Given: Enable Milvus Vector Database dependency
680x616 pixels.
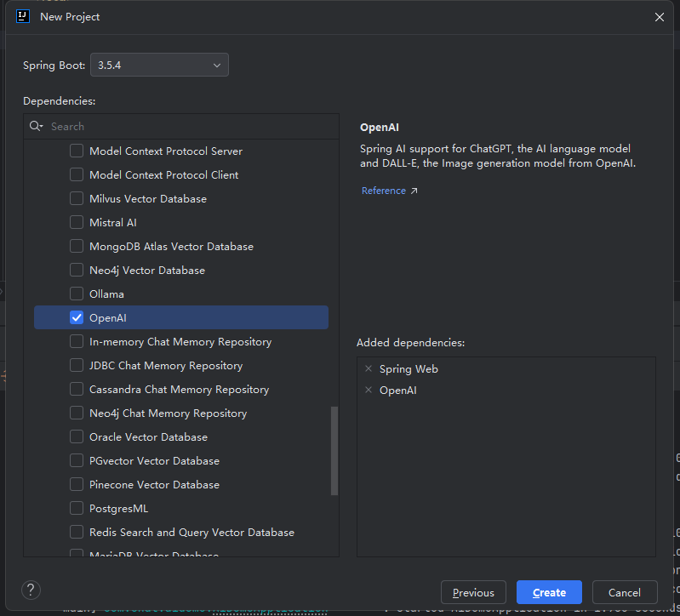Looking at the screenshot, I should (x=77, y=198).
